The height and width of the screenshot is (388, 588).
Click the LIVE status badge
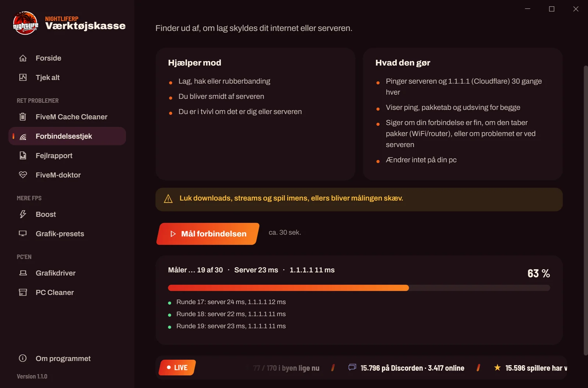tap(177, 367)
